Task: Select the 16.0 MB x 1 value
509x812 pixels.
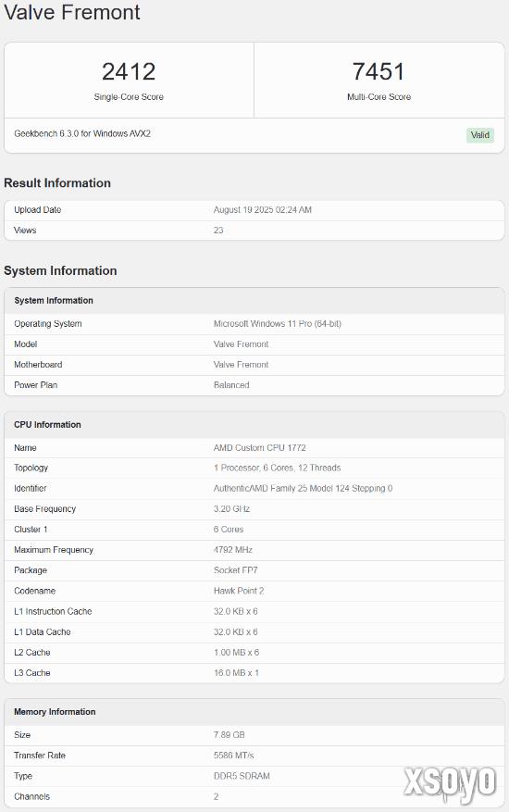Action: (x=236, y=673)
